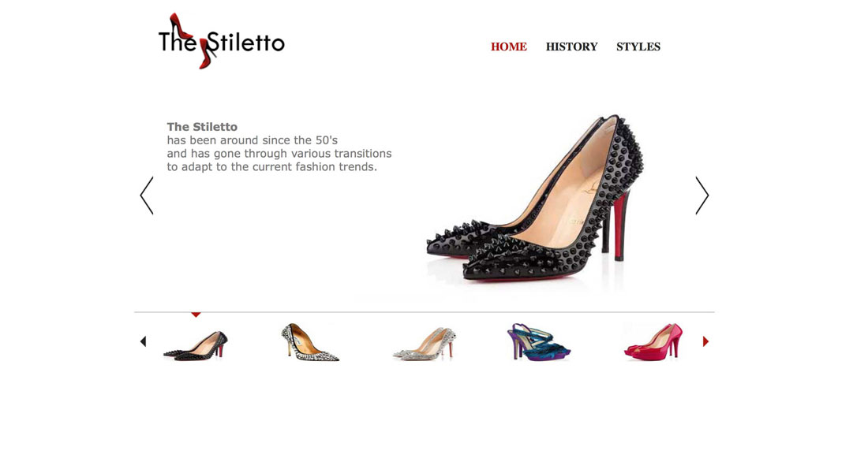
Task: Select the black and white patterned heel thumbnail
Action: (310, 342)
